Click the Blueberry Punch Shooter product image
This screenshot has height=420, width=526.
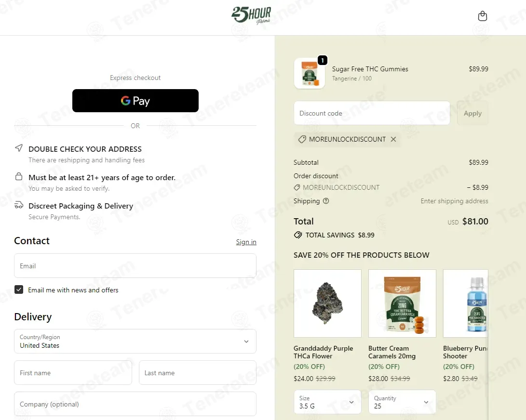pyautogui.click(x=466, y=303)
